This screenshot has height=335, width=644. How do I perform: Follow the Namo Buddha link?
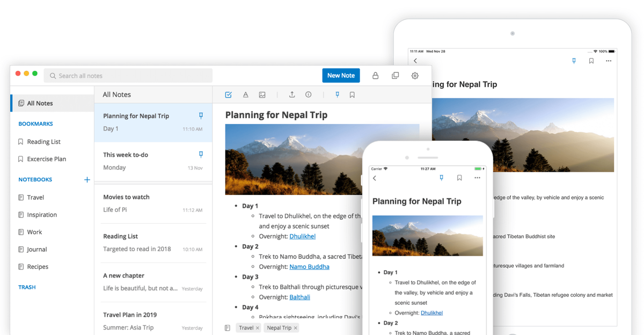(309, 267)
